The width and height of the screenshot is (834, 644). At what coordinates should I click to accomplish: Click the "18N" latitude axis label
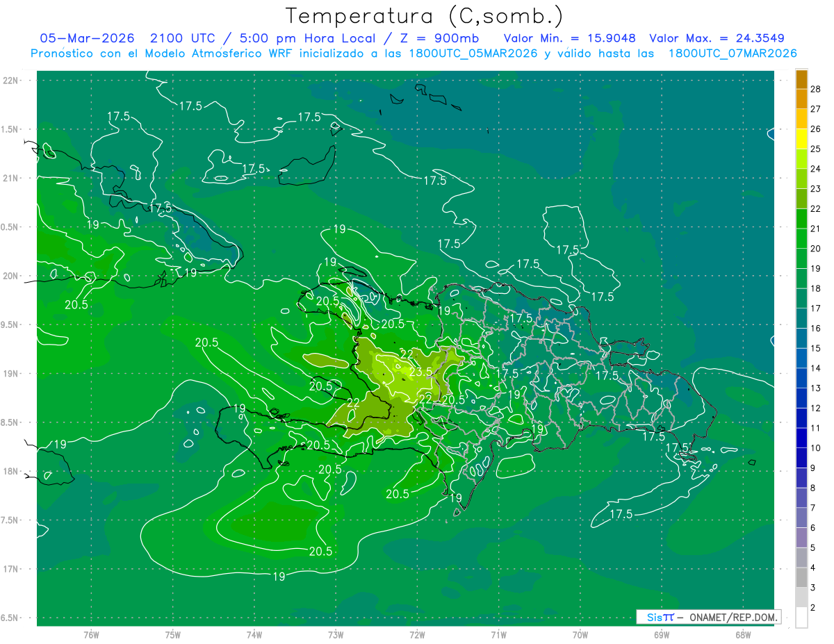[x=10, y=471]
